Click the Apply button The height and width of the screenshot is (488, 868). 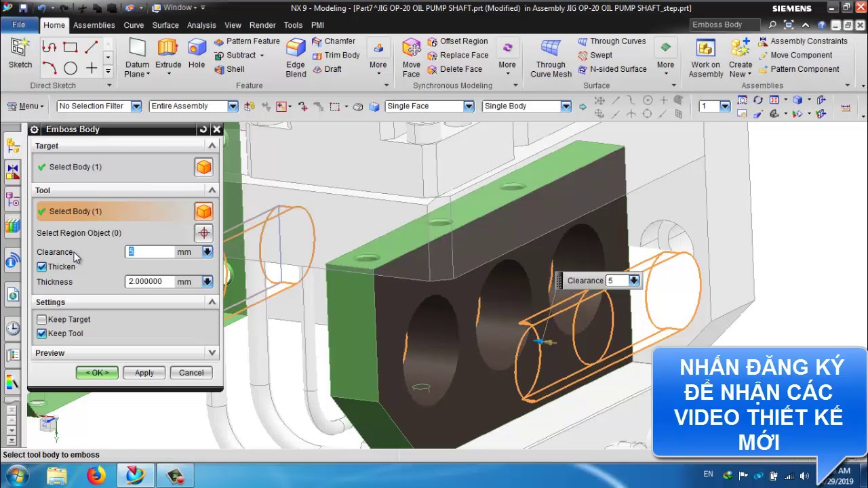pyautogui.click(x=144, y=373)
